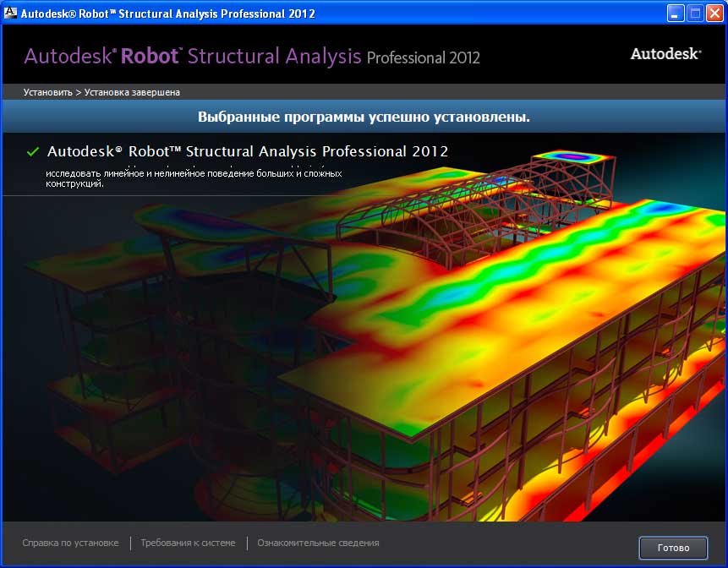Click the green checkmark next to the product name
Viewport: 728px width, 568px height.
(x=33, y=151)
